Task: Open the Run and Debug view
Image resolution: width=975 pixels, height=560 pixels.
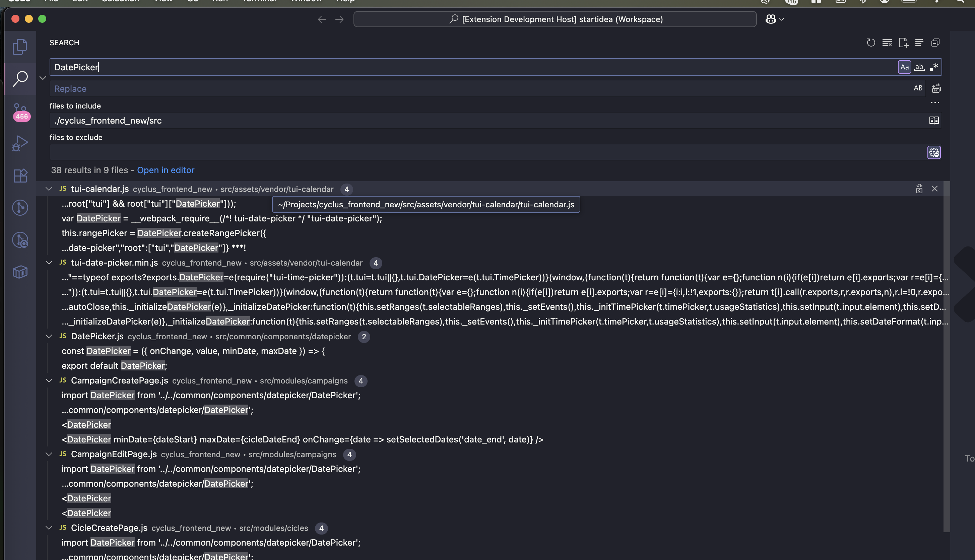Action: coord(20,143)
